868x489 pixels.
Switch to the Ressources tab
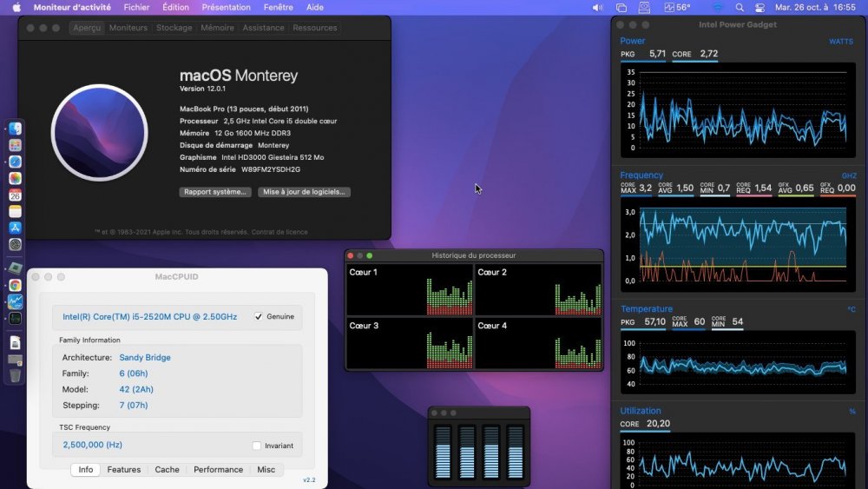coord(314,28)
